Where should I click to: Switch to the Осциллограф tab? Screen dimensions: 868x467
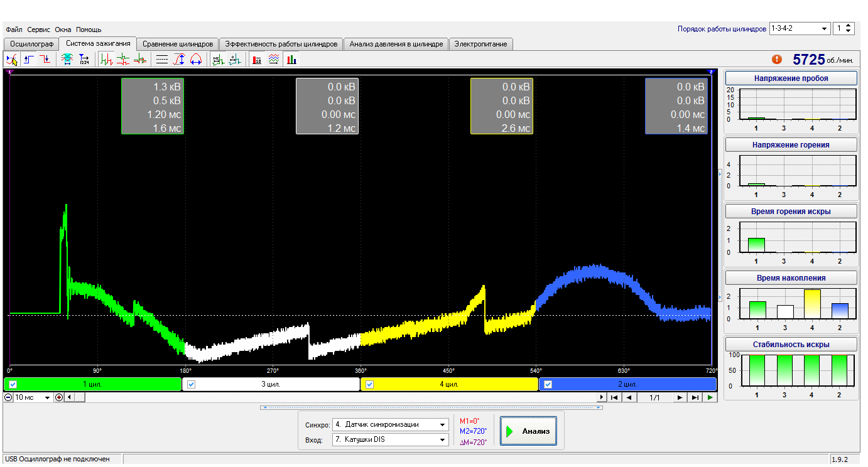click(31, 44)
